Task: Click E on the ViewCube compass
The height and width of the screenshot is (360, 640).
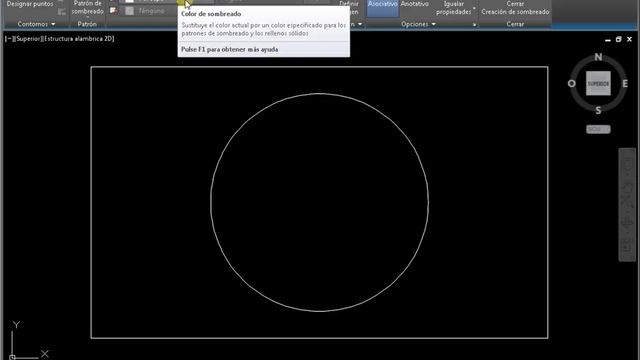Action: [625, 84]
